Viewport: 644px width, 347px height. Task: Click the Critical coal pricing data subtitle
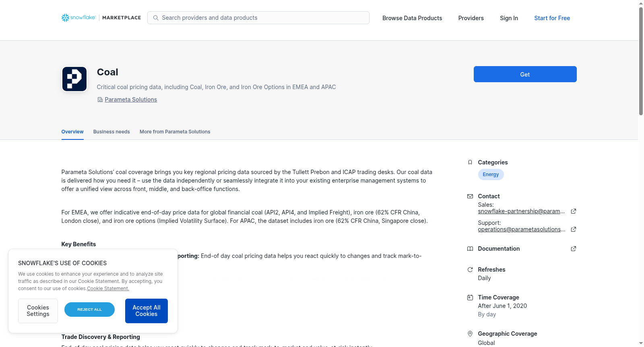[216, 87]
